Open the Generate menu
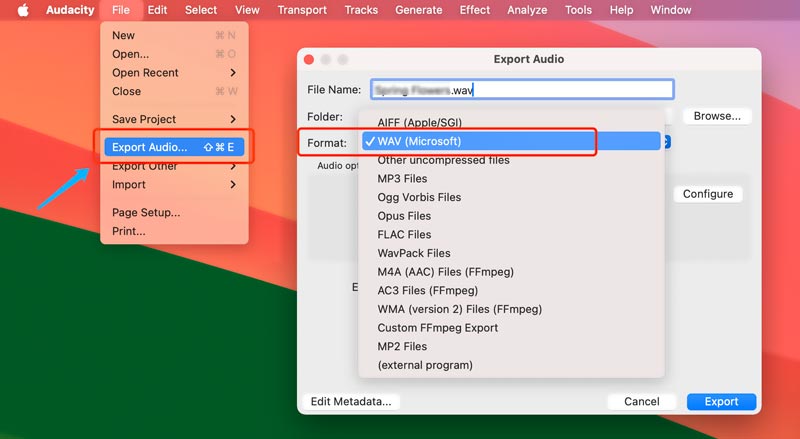Screen dimensions: 800x439 [419, 10]
